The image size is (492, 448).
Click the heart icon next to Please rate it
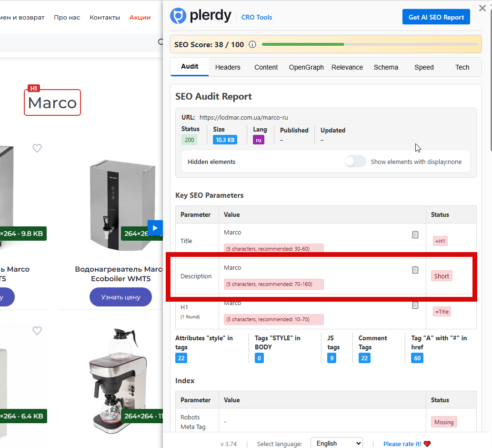pos(427,444)
